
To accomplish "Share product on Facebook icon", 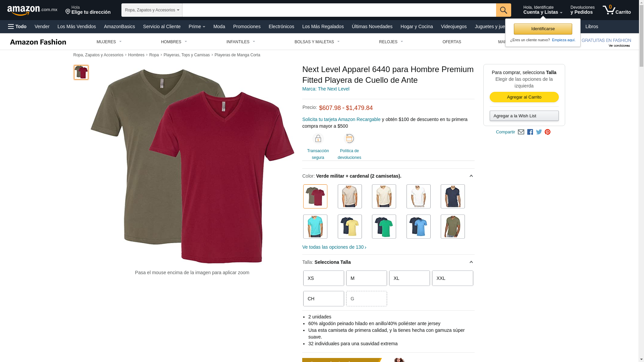I will (x=530, y=132).
